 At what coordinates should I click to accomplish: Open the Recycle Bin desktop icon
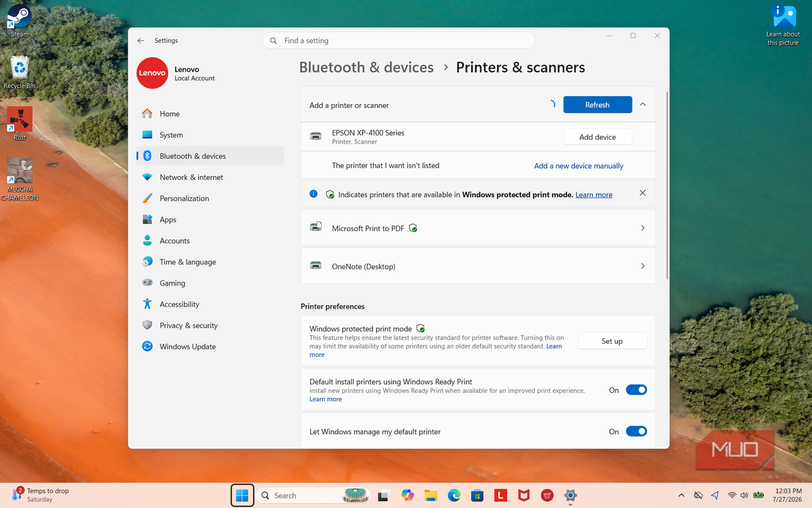19,72
